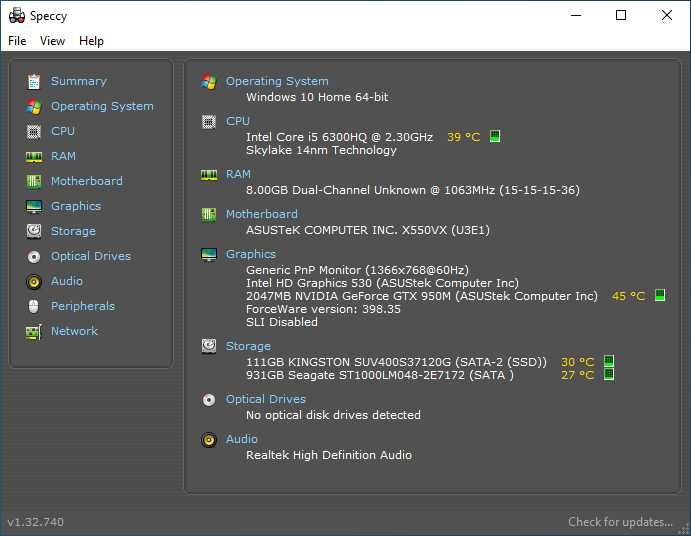
Task: Click the CPU chip icon in sidebar
Action: 34,131
